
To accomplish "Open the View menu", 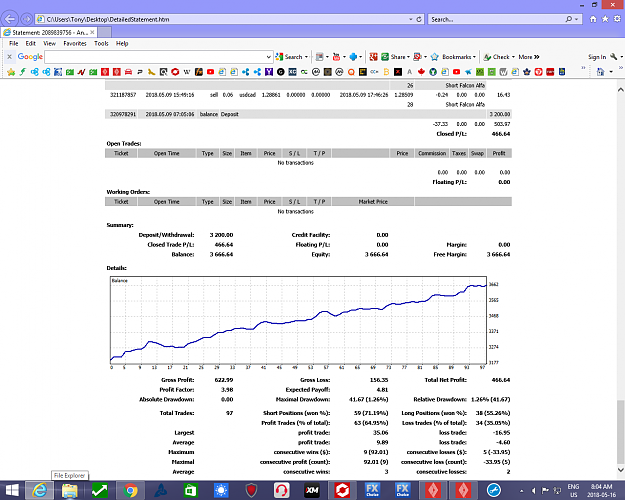I will 49,43.
